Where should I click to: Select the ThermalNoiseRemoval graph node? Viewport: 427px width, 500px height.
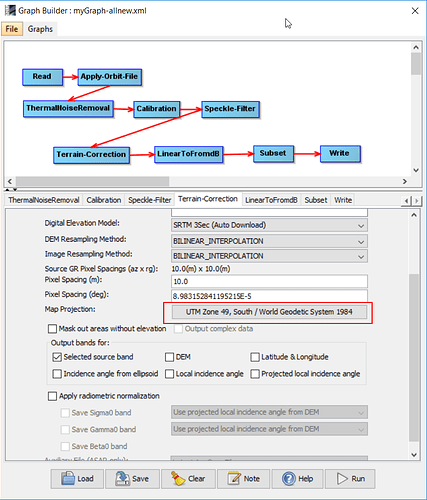point(68,109)
